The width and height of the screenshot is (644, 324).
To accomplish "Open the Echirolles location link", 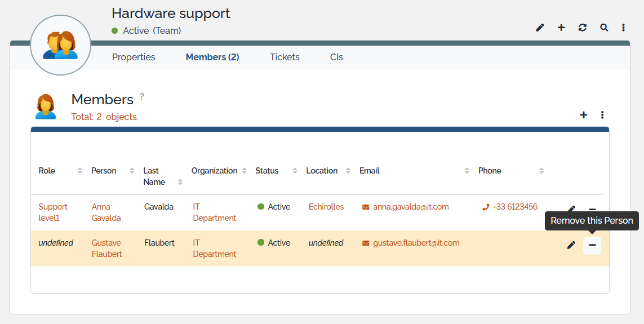I will point(326,207).
